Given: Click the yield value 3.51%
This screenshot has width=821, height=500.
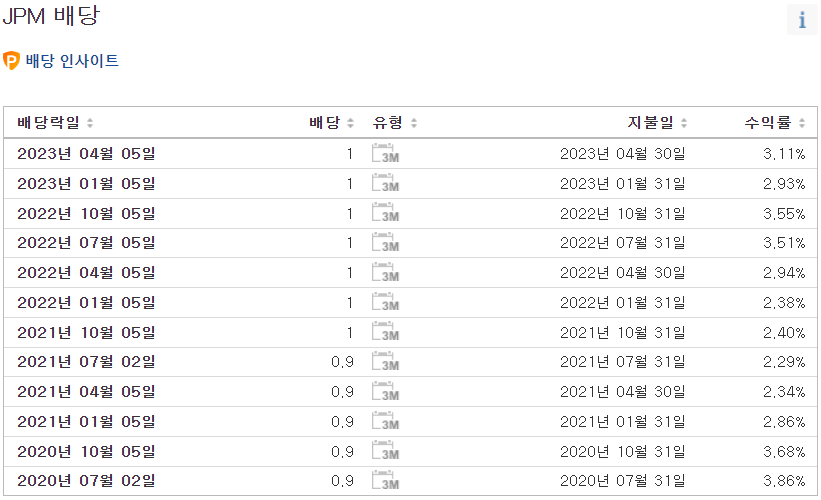Looking at the screenshot, I should point(784,243).
